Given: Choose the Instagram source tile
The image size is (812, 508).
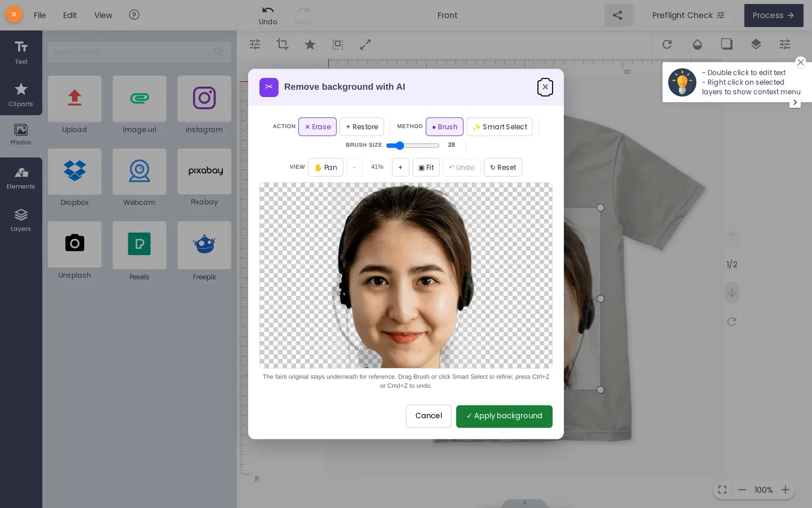Looking at the screenshot, I should (204, 99).
